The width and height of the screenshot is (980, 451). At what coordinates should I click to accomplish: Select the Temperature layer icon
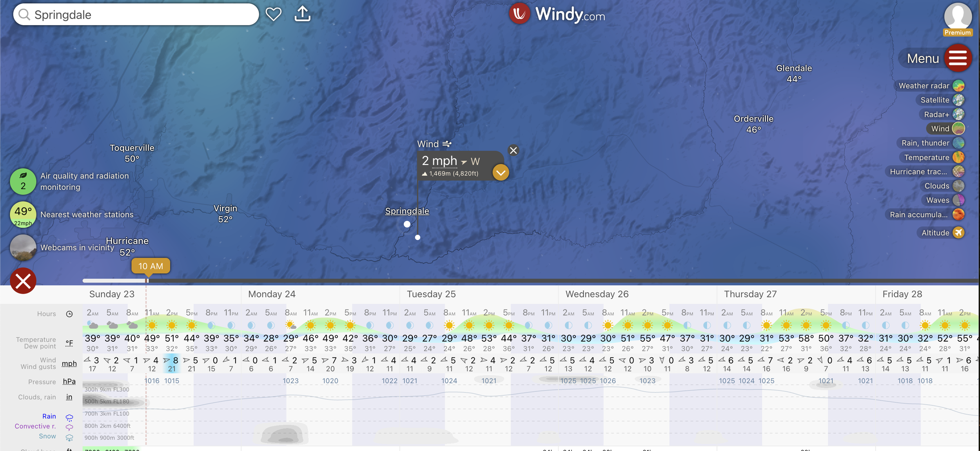tap(958, 157)
